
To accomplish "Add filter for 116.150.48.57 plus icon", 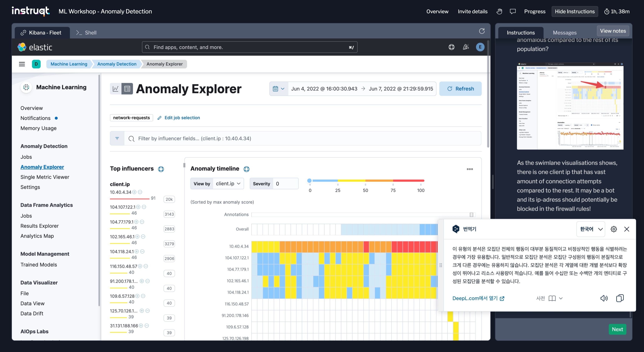I will pyautogui.click(x=140, y=266).
